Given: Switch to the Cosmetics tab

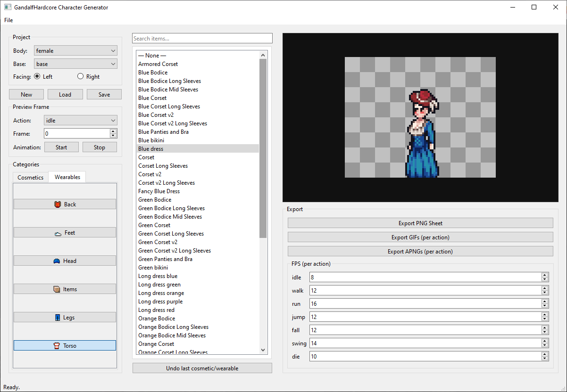Looking at the screenshot, I should coord(31,178).
